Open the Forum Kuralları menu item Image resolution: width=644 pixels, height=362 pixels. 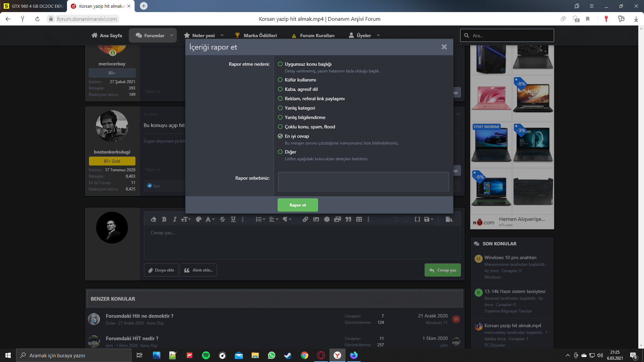tap(317, 36)
